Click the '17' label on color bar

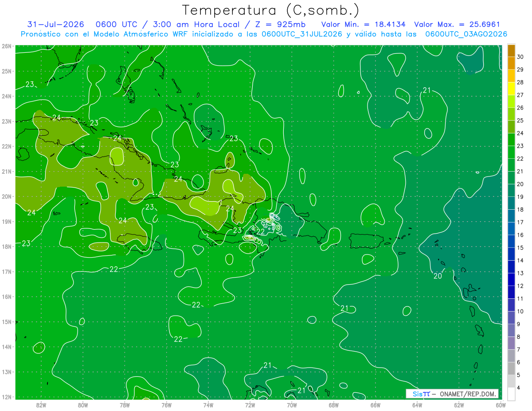coord(520,222)
